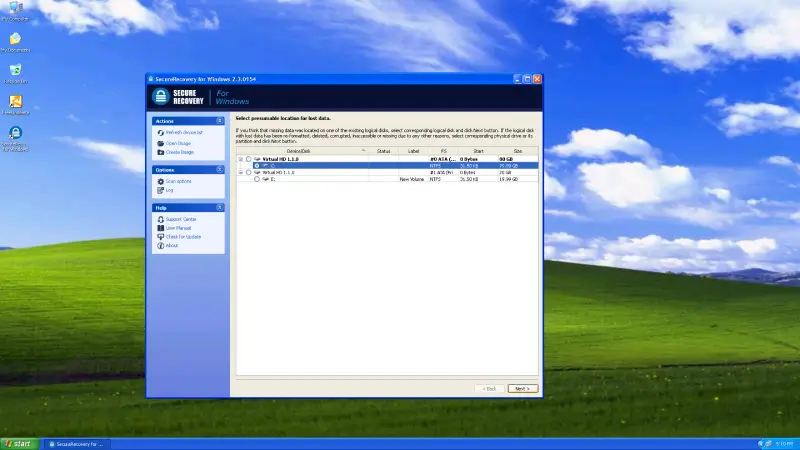Click the Next button
Image resolution: width=800 pixels, height=450 pixels.
(x=522, y=388)
